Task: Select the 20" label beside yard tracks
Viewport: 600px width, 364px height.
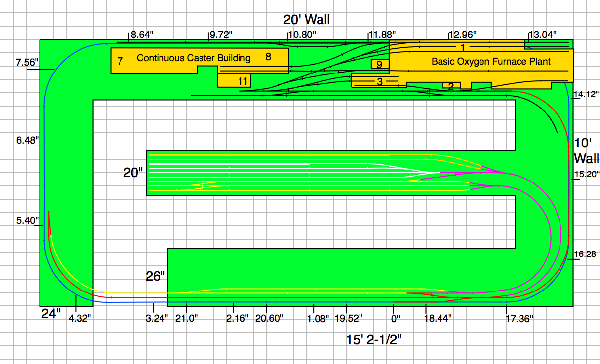Action: (x=133, y=173)
